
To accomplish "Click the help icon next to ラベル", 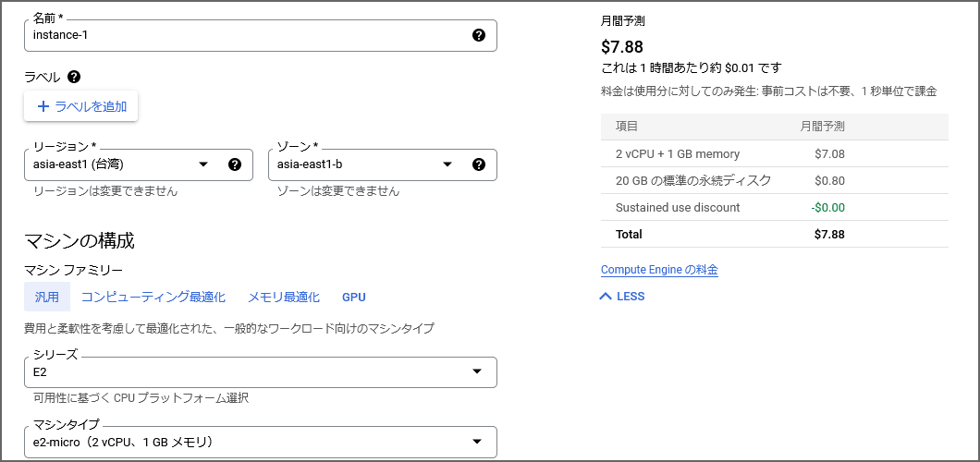I will pos(74,78).
